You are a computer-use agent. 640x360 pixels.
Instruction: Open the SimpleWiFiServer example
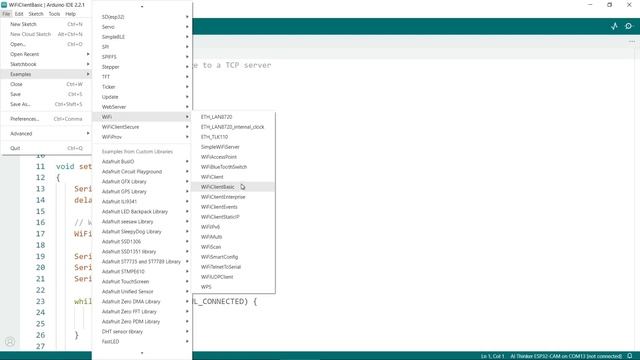click(233, 147)
